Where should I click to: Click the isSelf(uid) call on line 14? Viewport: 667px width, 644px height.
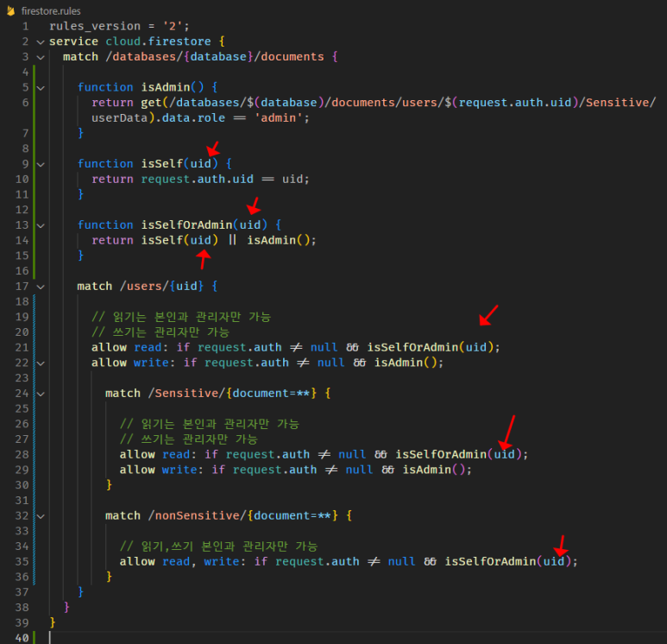pos(179,240)
